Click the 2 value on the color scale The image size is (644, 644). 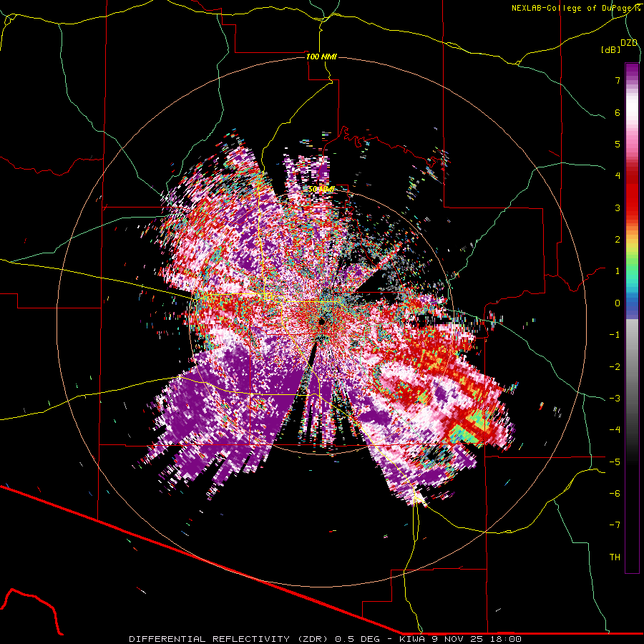[x=618, y=240]
